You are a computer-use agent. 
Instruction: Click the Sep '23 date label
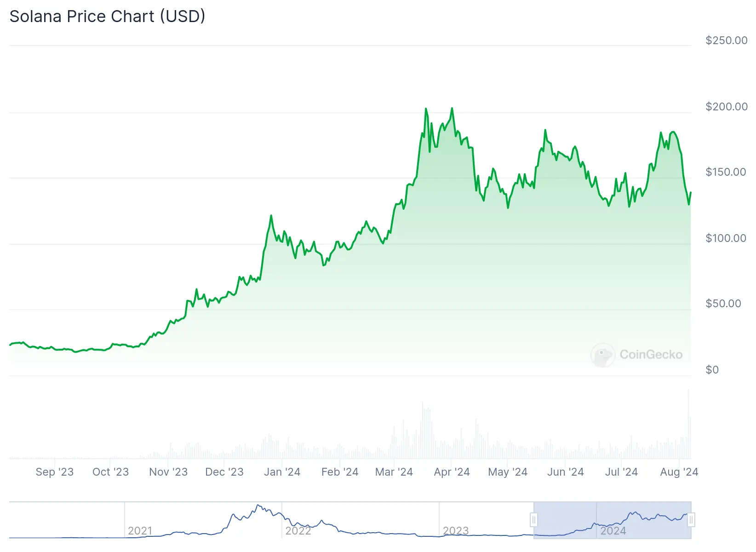(x=54, y=472)
